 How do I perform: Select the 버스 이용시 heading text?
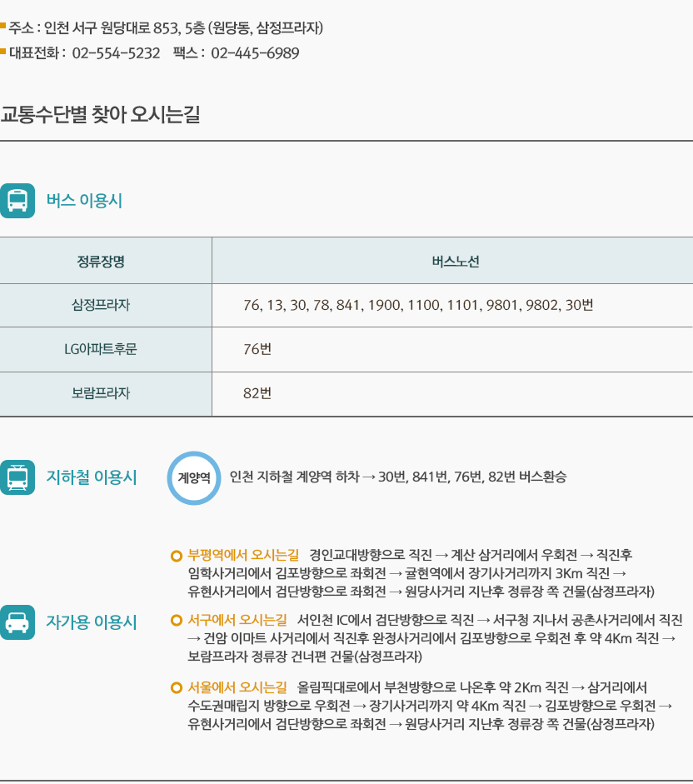click(x=84, y=201)
